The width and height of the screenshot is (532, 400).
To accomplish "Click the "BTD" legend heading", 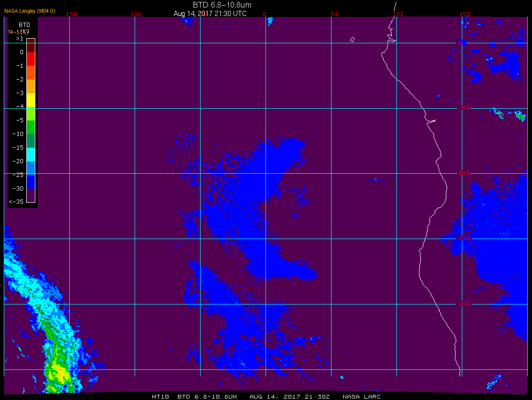I will 24,25.
